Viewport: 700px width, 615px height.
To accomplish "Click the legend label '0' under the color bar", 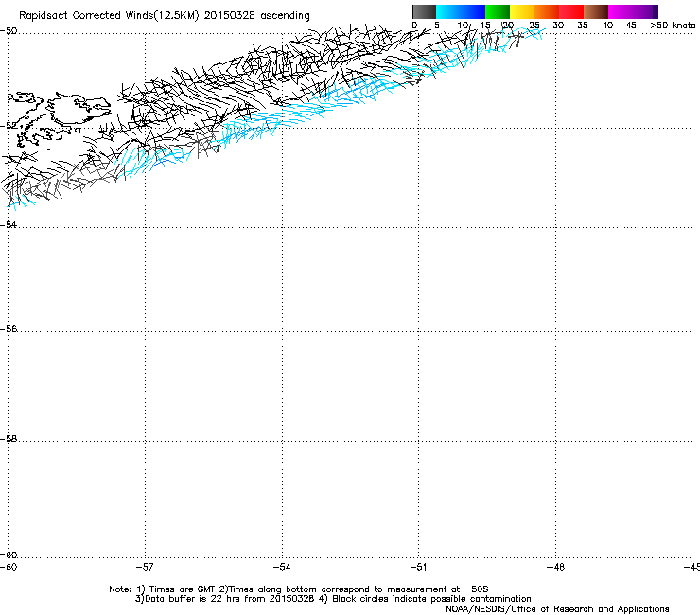I will [414, 26].
